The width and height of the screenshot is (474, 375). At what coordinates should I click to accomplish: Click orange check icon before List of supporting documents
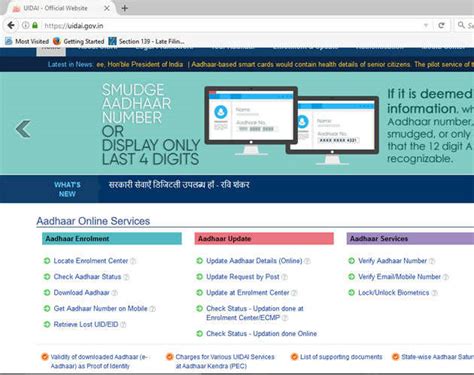point(294,357)
